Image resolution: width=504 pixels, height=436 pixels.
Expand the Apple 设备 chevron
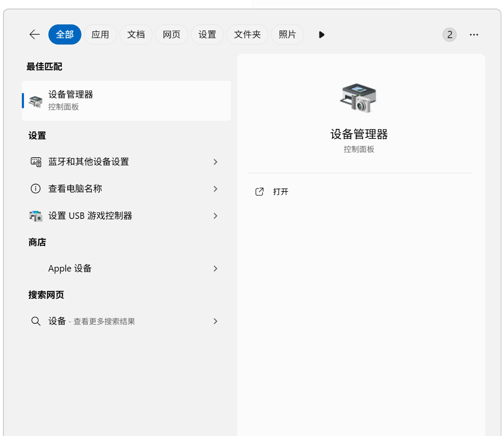216,269
